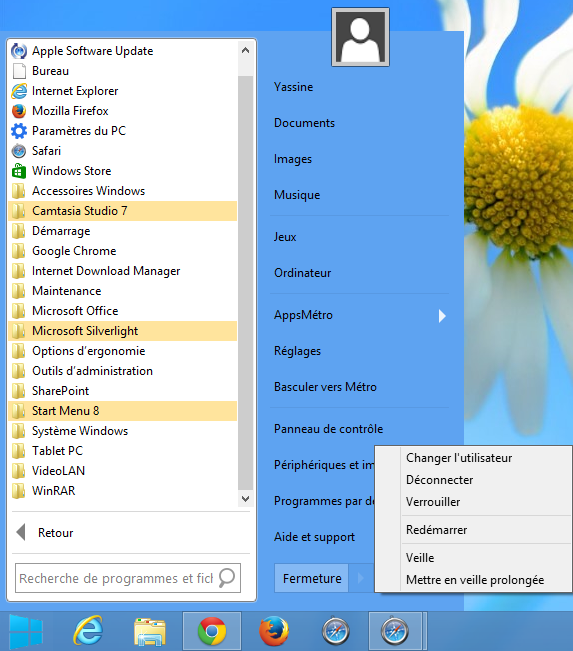
Task: Expand the VideoLAN folder
Action: (x=122, y=471)
